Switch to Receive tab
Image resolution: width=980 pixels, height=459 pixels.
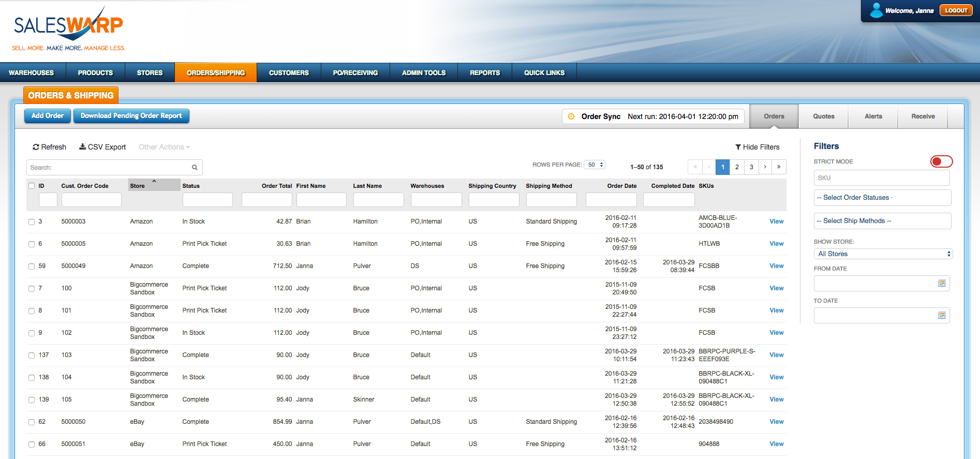pos(923,116)
